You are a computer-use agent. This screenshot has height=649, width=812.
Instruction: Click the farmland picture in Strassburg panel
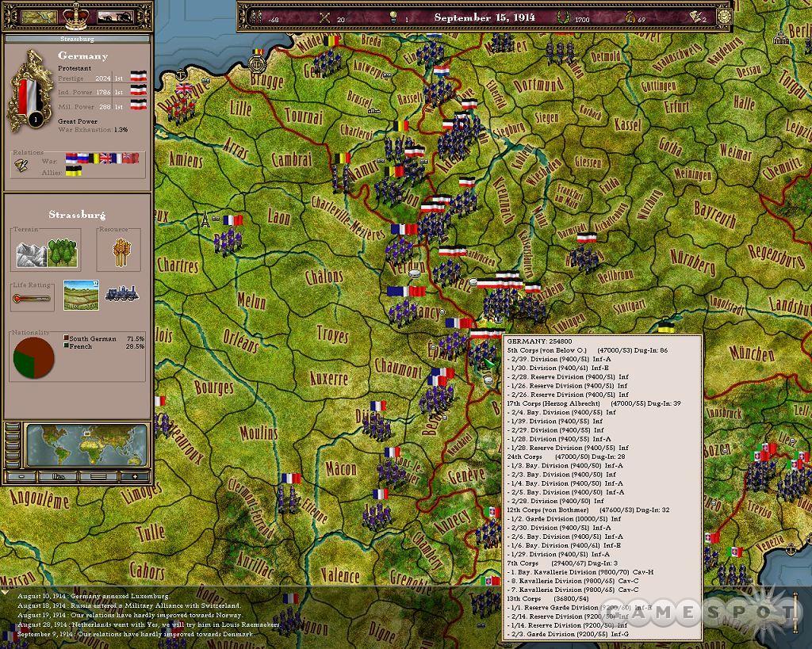point(82,295)
